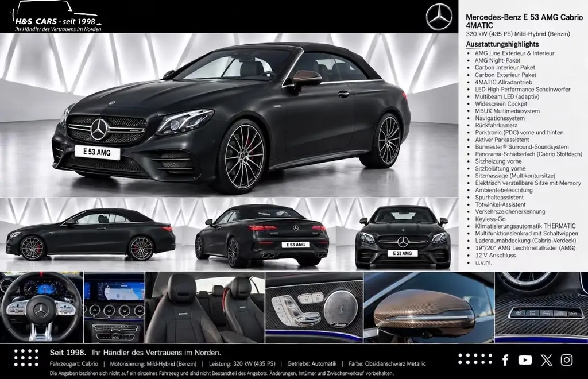The height and width of the screenshot is (379, 588).
Task: Click 'Parktronic (PDC) vorne und hinten'
Action: [519, 132]
